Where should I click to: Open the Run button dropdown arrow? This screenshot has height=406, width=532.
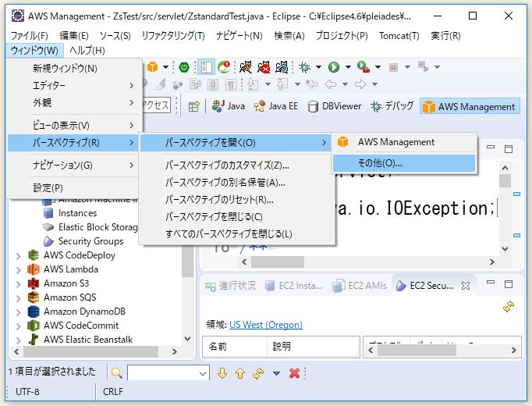coord(348,67)
